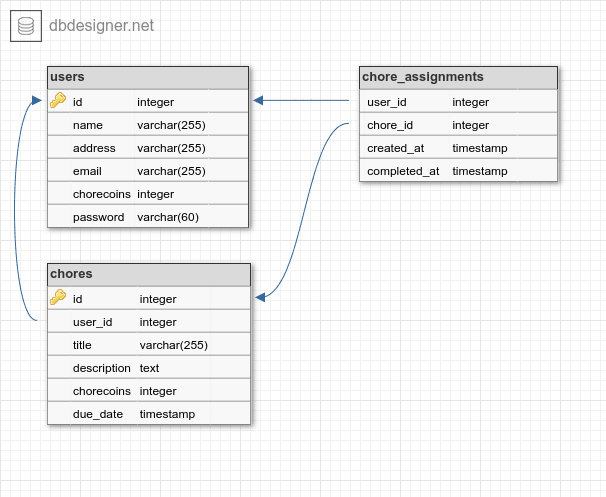Click the dbdesigner.net database logo icon
Viewport: 606px width, 497px height.
tap(26, 26)
